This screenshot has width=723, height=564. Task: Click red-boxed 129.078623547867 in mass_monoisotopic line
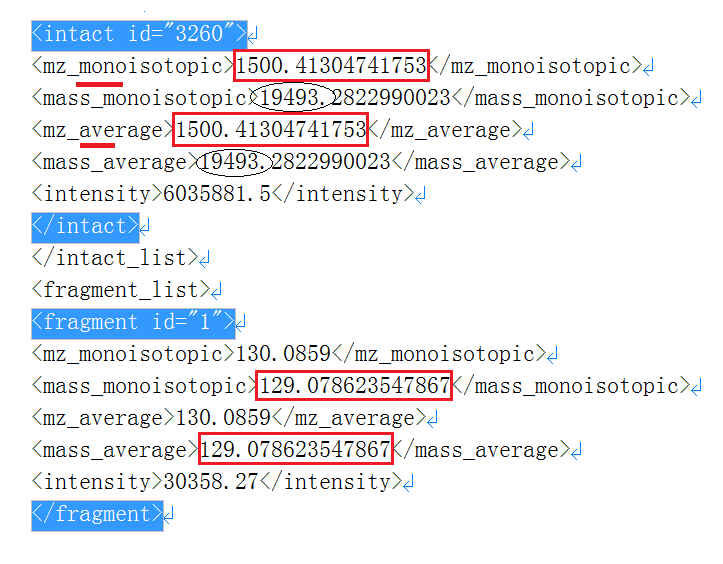pyautogui.click(x=355, y=386)
